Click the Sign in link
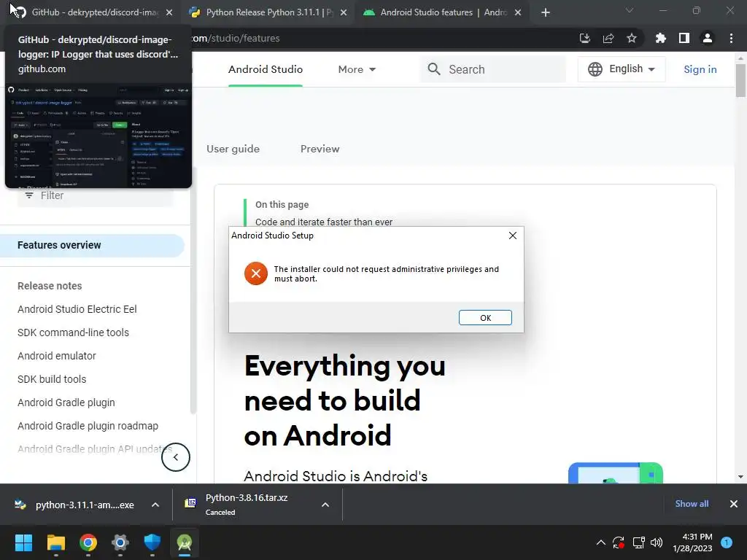This screenshot has width=747, height=560. (x=700, y=69)
